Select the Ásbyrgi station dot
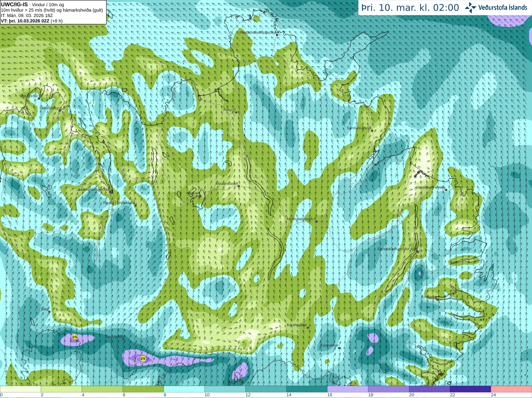The width and height of the screenshot is (532, 398). [236, 112]
